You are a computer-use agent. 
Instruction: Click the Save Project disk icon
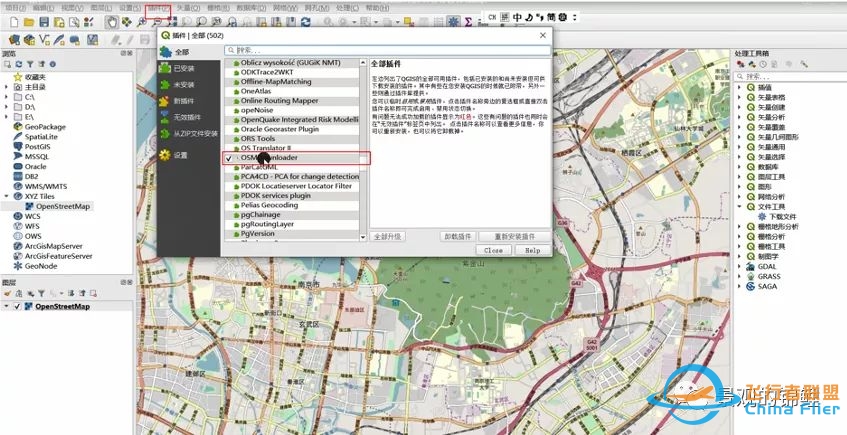point(44,22)
